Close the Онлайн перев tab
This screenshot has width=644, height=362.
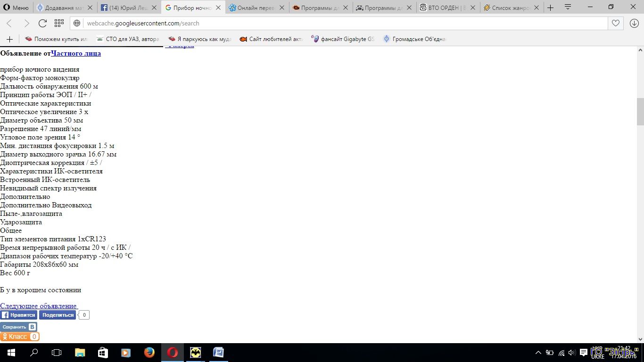[281, 8]
